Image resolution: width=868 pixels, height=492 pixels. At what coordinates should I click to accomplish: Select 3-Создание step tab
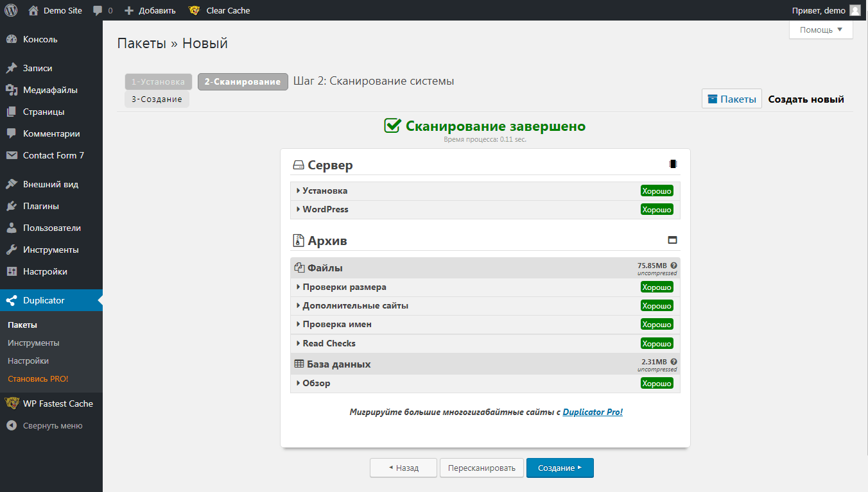(157, 99)
